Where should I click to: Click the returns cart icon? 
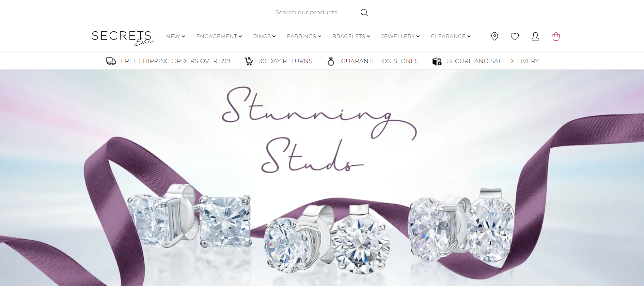click(x=249, y=61)
